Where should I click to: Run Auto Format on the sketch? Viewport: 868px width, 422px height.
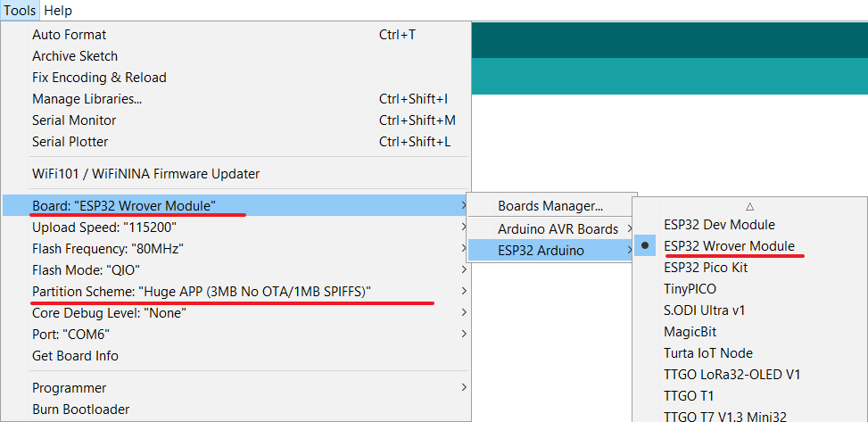pos(70,35)
